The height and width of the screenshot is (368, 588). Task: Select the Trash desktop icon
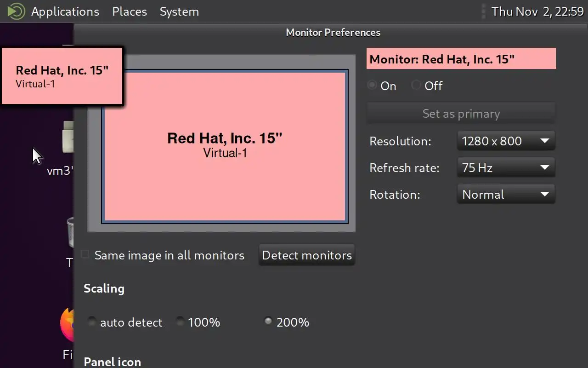click(x=70, y=232)
